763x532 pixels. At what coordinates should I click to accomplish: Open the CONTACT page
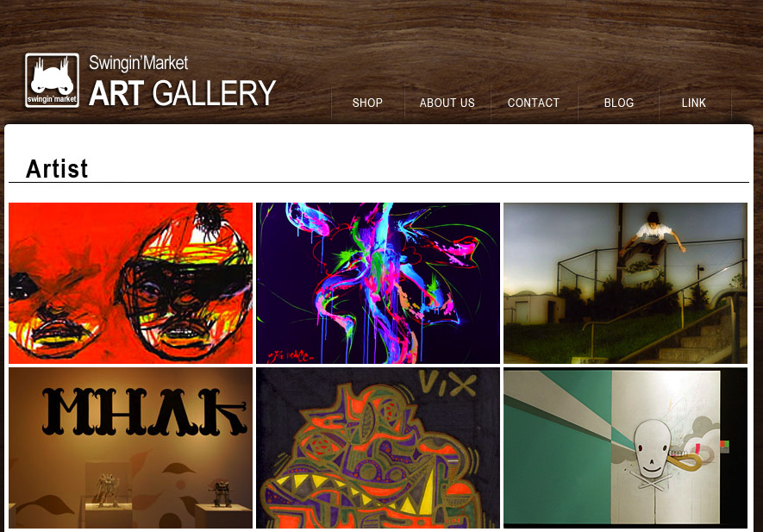534,103
